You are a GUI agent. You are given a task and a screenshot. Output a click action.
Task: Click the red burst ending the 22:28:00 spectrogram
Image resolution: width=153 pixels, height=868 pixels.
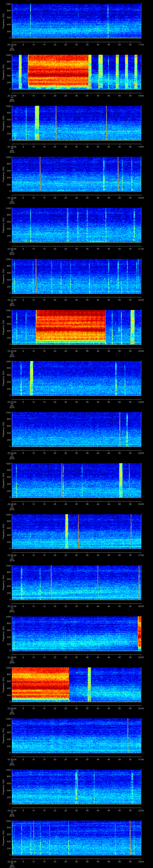click(139, 633)
